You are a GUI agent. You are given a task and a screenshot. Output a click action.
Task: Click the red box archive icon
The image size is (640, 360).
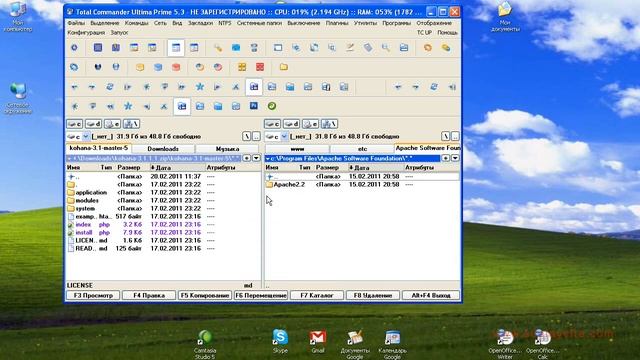(176, 67)
